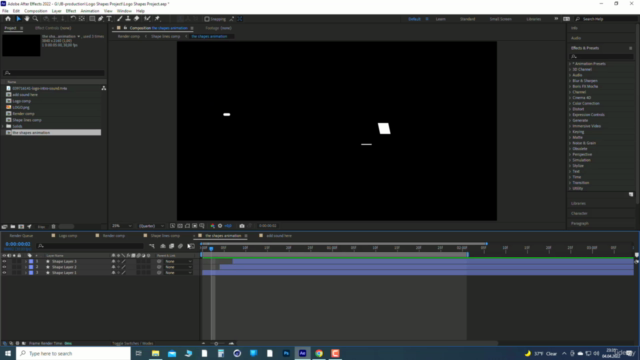Enable the Snapping checkbox

(207, 19)
